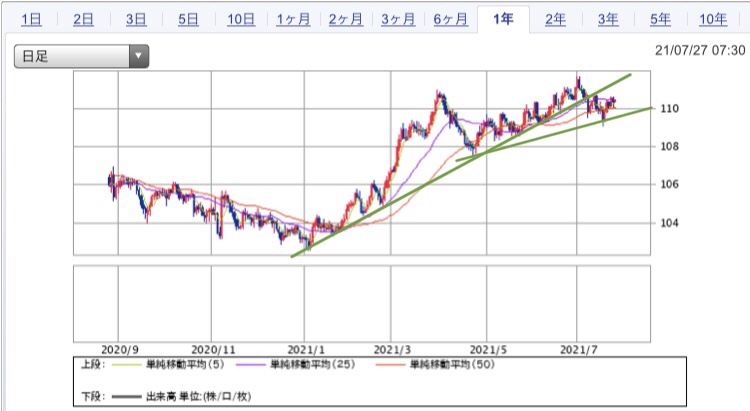750x411 pixels.
Task: Click the 単純移動平均(25) legend entry
Action: point(313,365)
